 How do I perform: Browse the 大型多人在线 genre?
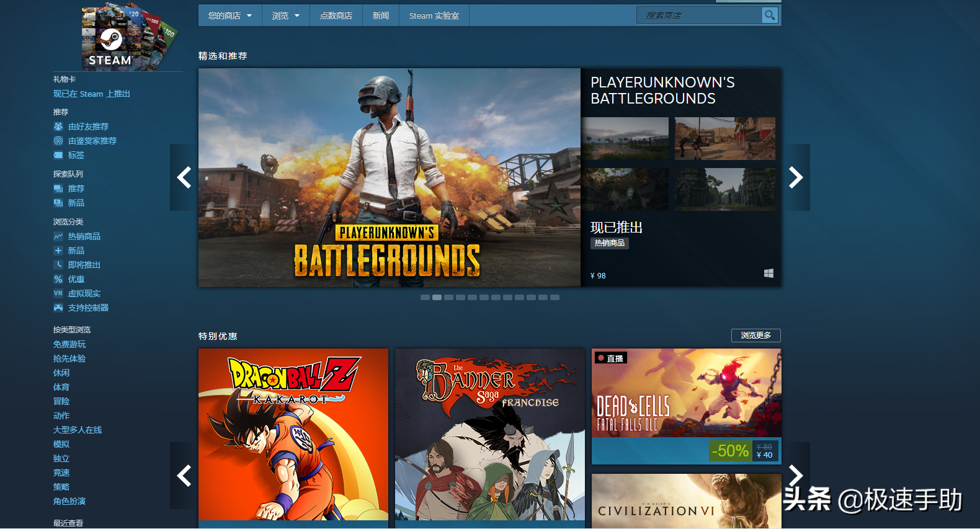78,430
